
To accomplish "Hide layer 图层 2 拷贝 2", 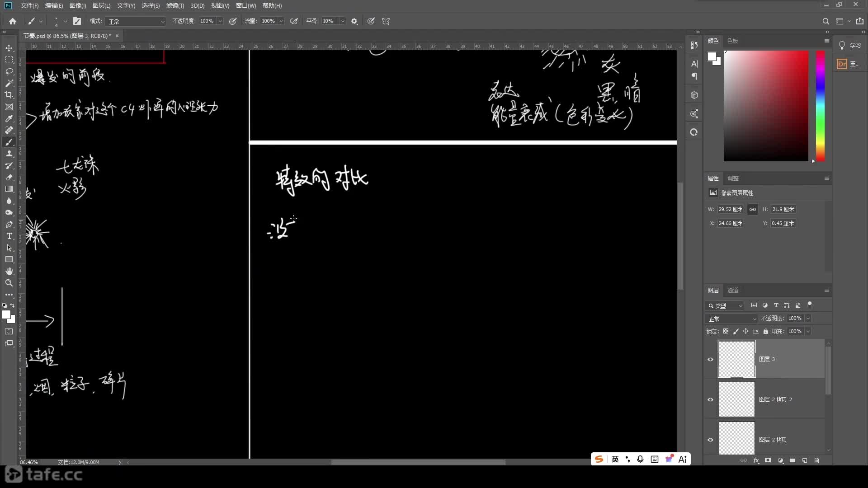I will 710,400.
